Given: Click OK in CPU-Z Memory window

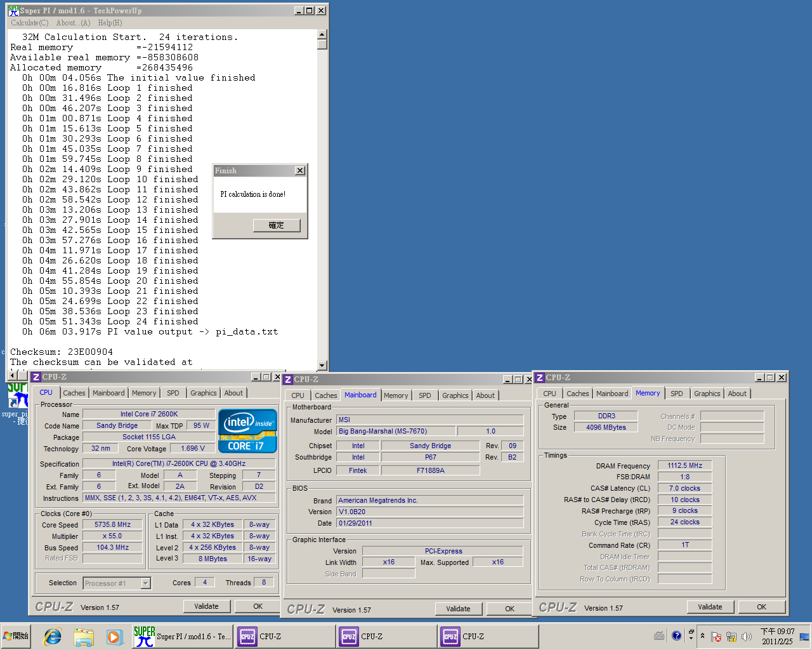Looking at the screenshot, I should (x=761, y=607).
